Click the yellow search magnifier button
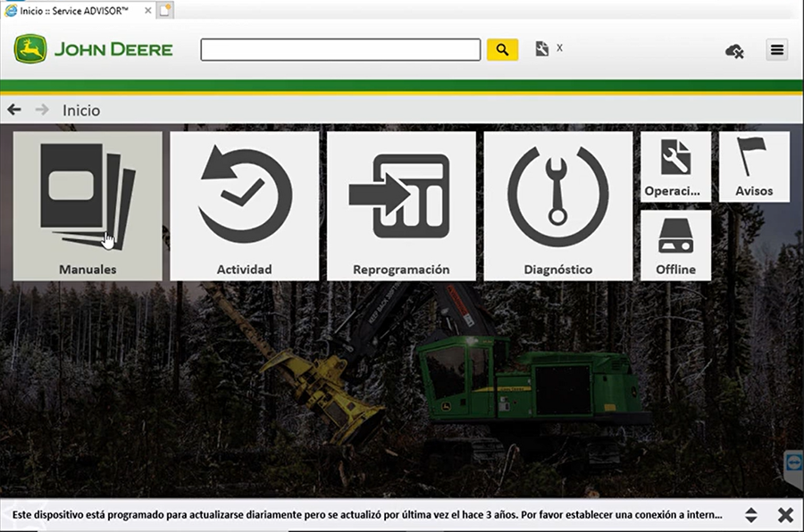 point(502,50)
